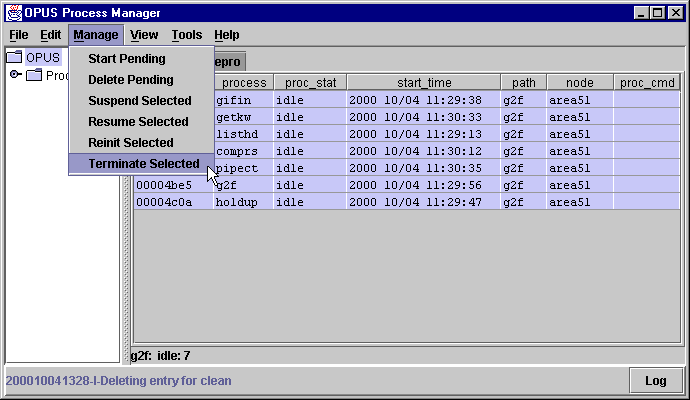Sort by the process column header
Viewport: 690px width, 400px height.
click(x=244, y=83)
